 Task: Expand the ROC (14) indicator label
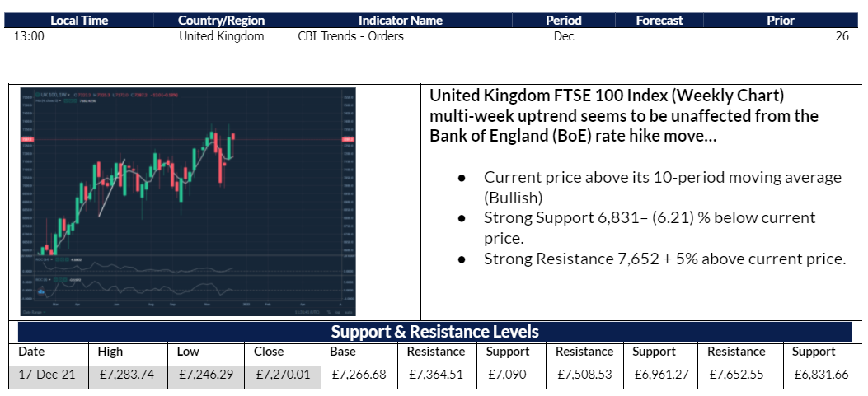coord(44,259)
